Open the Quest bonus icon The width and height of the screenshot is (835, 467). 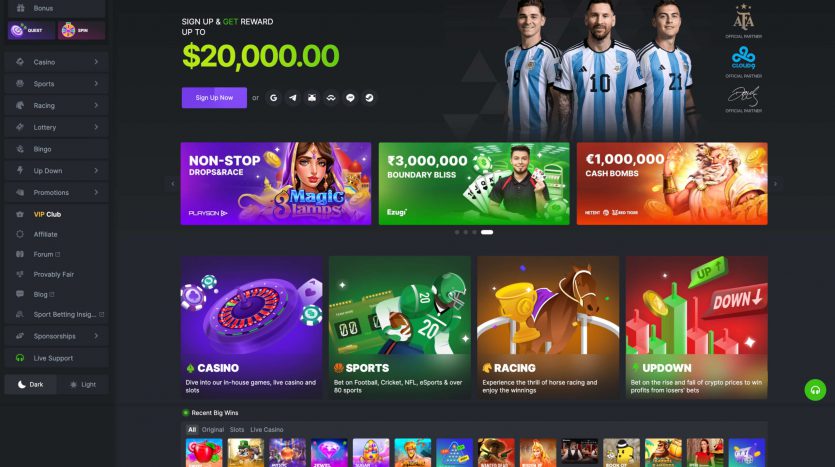point(31,30)
